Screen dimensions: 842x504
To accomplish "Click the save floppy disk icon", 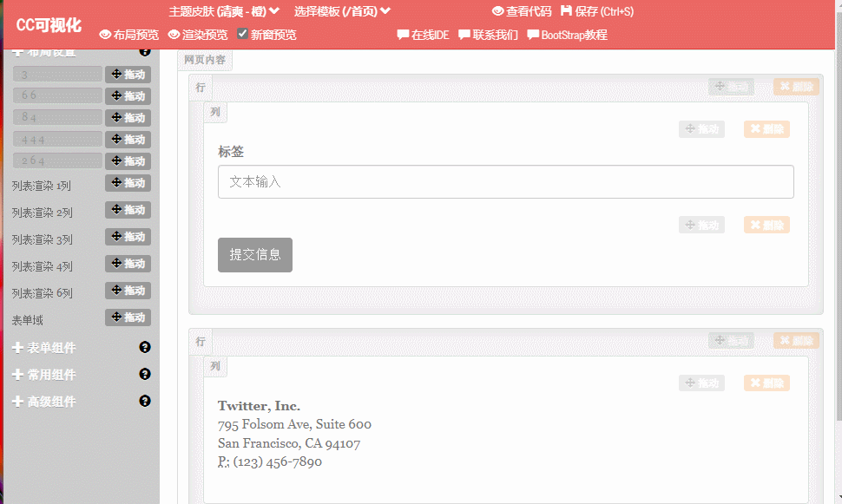I will pyautogui.click(x=567, y=11).
